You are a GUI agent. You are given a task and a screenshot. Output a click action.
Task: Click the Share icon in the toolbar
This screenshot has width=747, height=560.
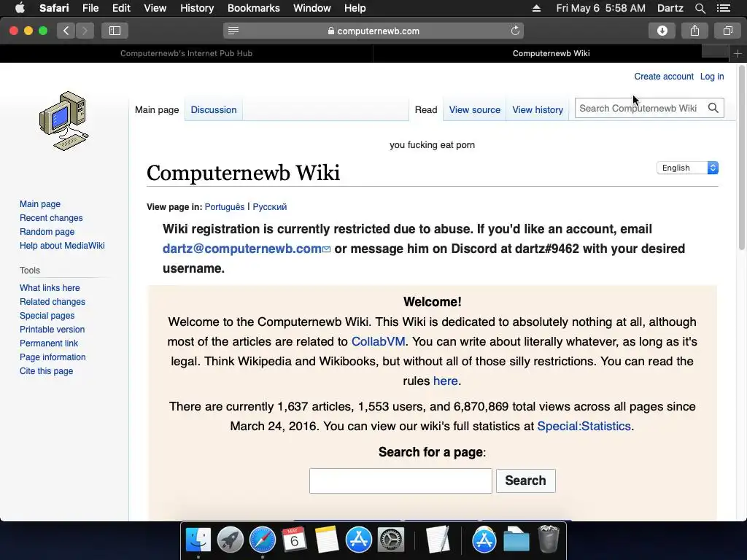(694, 31)
